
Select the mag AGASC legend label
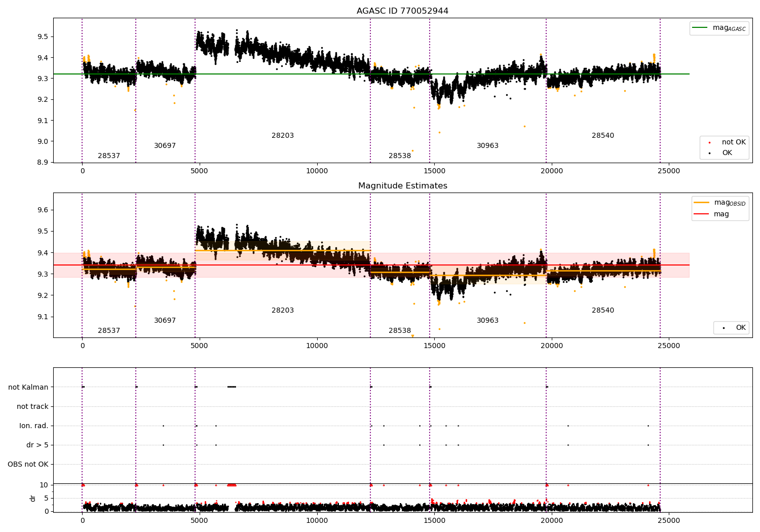coord(729,28)
